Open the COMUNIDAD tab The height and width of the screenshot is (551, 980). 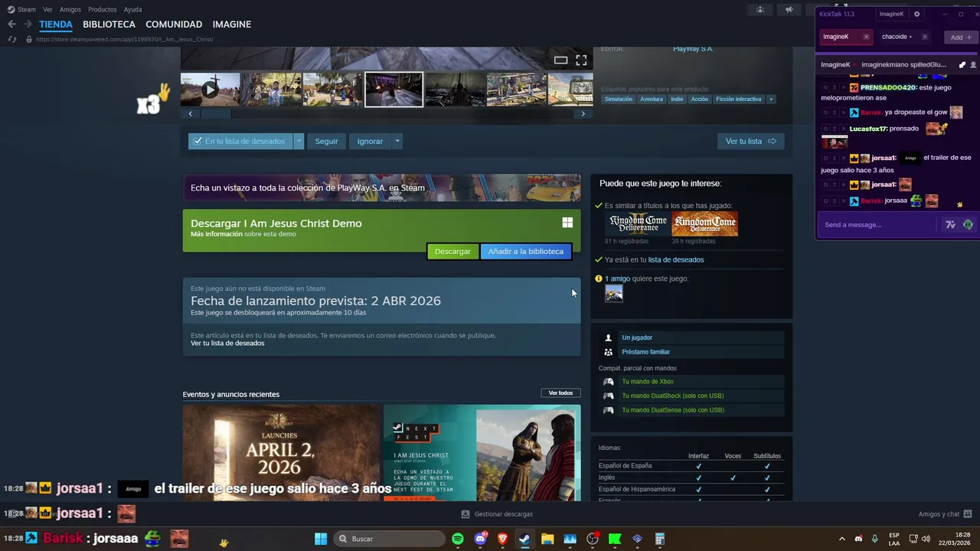pos(174,24)
